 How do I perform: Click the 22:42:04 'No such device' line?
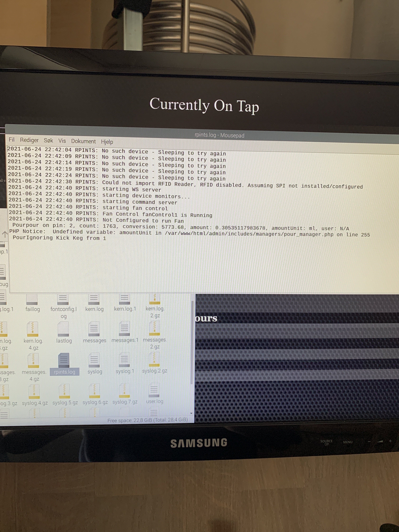pyautogui.click(x=117, y=151)
